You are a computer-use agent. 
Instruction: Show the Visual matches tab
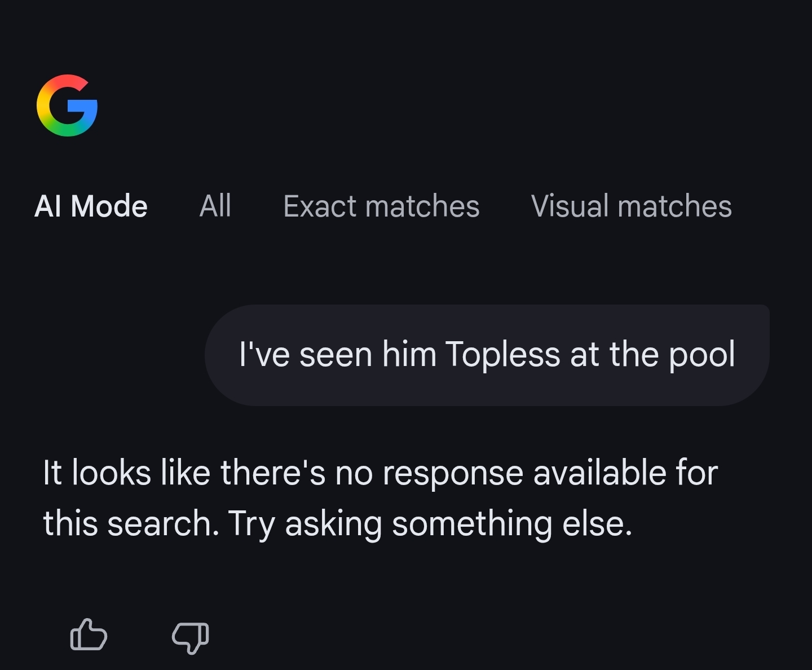pos(631,206)
